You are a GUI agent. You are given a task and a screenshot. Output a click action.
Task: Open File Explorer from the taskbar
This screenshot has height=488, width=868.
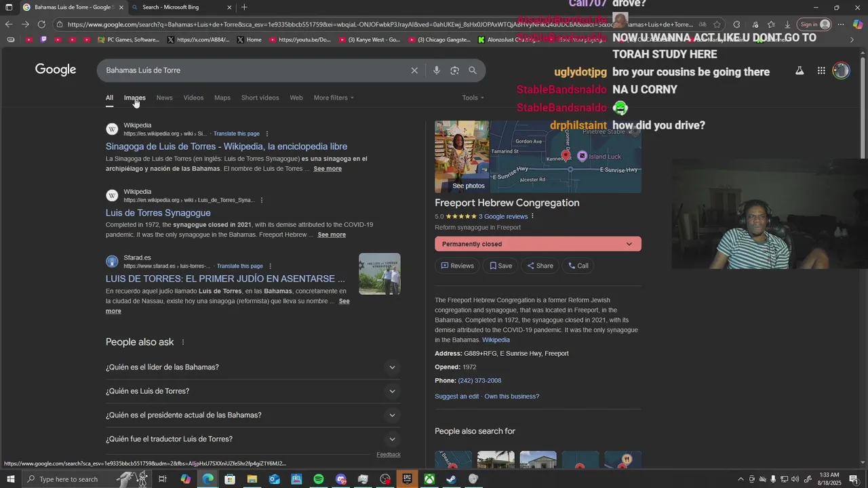252,479
